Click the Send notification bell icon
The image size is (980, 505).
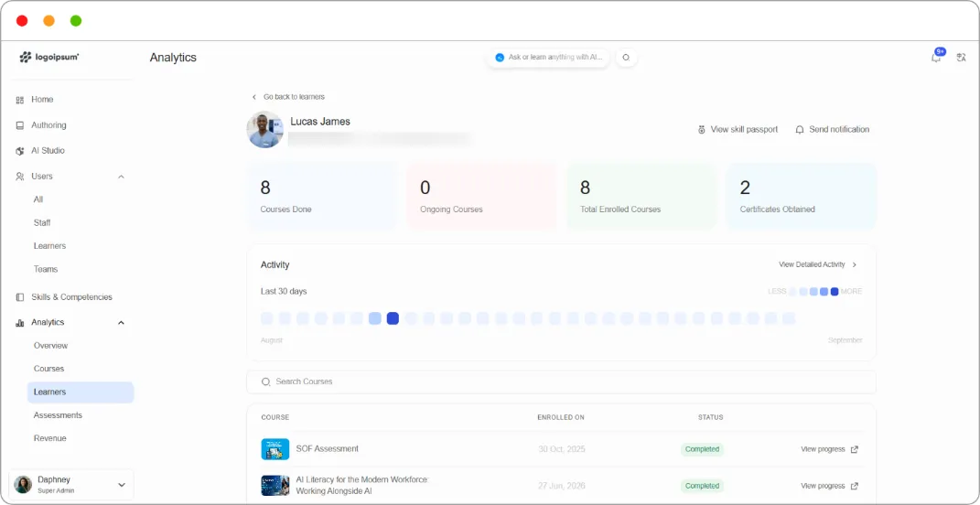coord(800,130)
